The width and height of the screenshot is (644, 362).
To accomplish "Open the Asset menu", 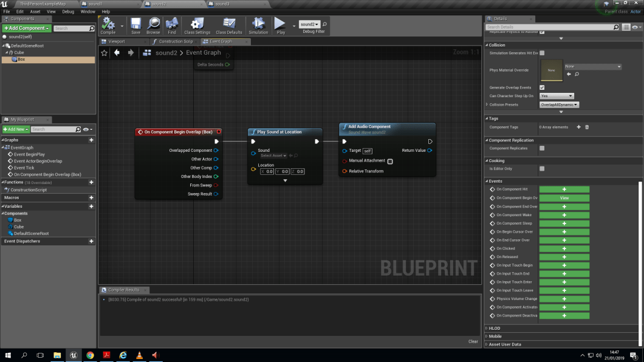I will (35, 12).
